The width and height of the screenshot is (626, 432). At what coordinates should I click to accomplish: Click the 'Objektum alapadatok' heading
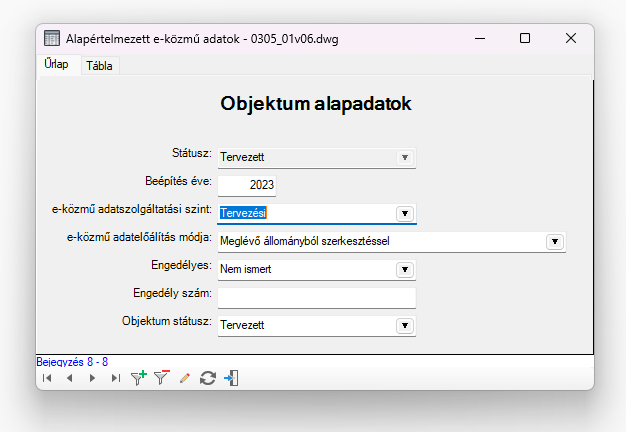(x=316, y=103)
